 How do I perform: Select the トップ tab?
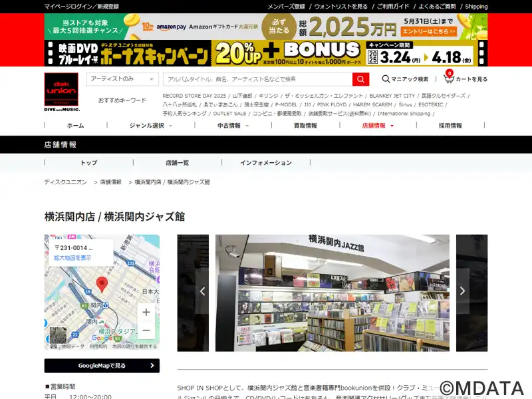click(x=89, y=163)
